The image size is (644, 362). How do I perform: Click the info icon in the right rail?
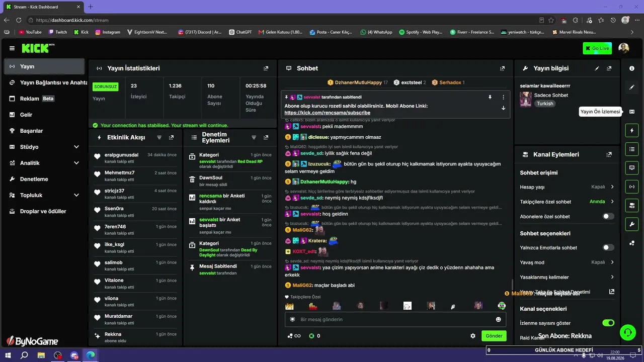point(632,68)
